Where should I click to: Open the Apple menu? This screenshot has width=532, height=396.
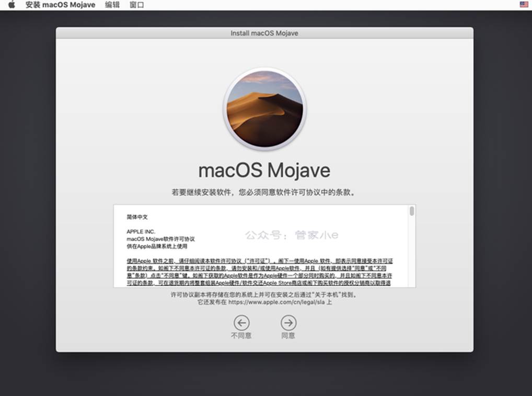(11, 5)
